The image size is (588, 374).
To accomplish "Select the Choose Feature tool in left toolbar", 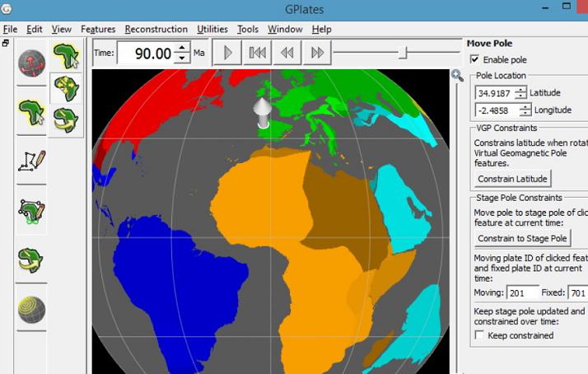I will 31,113.
